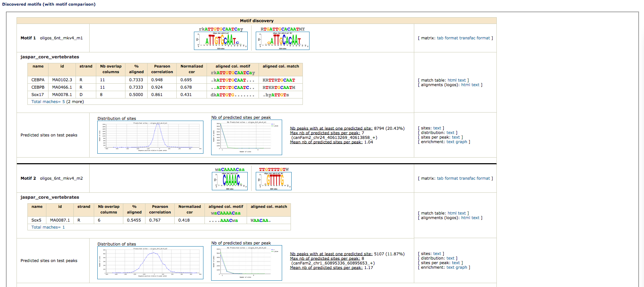Image resolution: width=644 pixels, height=287 pixels.
Task: Open Motif 1 enrichment graph link
Action: (x=461, y=142)
